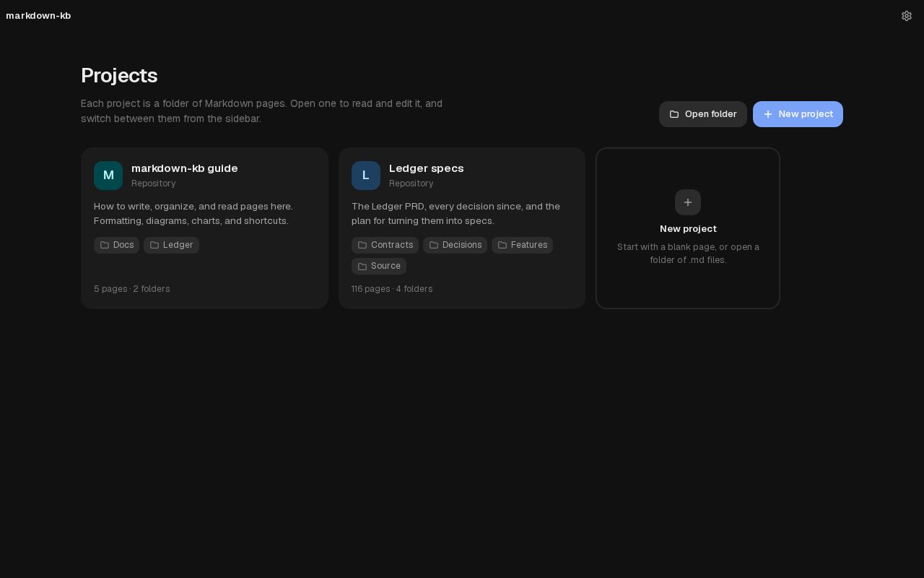
Task: Click the Open folder button
Action: click(703, 114)
